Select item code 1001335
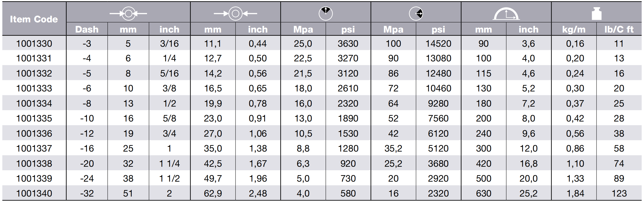This screenshot has width=644, height=202. point(34,118)
